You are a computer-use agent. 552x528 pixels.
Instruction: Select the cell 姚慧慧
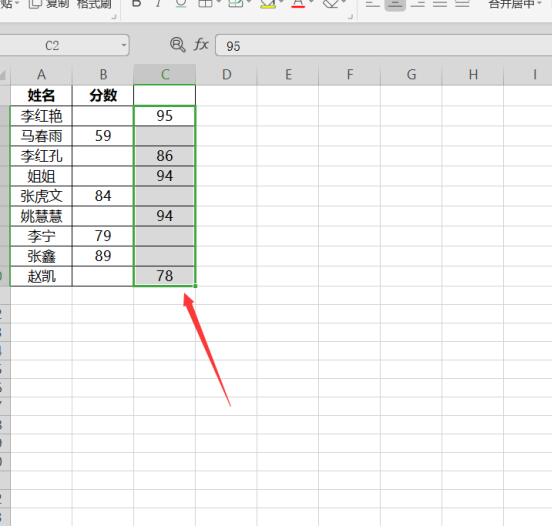pyautogui.click(x=41, y=216)
